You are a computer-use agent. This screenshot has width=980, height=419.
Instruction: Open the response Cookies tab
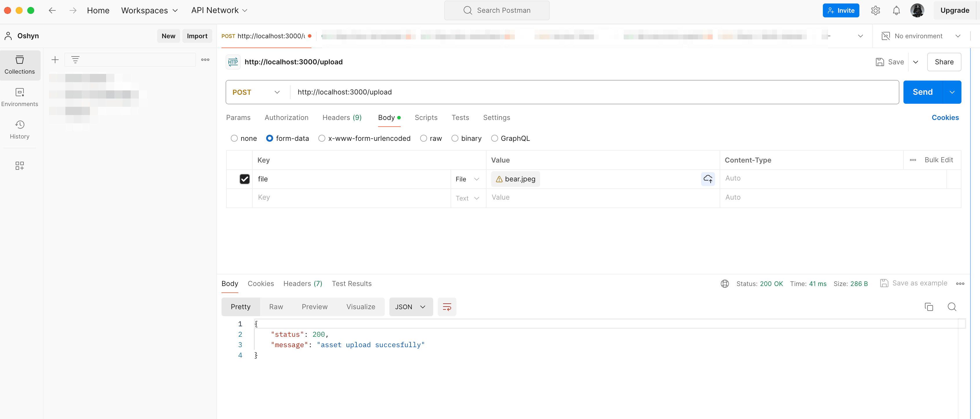261,284
